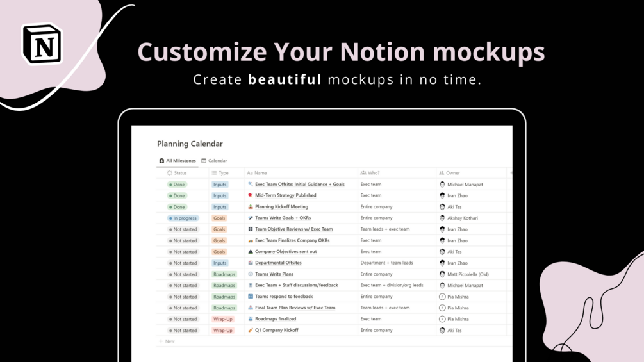644x362 pixels.
Task: Click Akshay Kothari owner avatar
Action: 442,218
